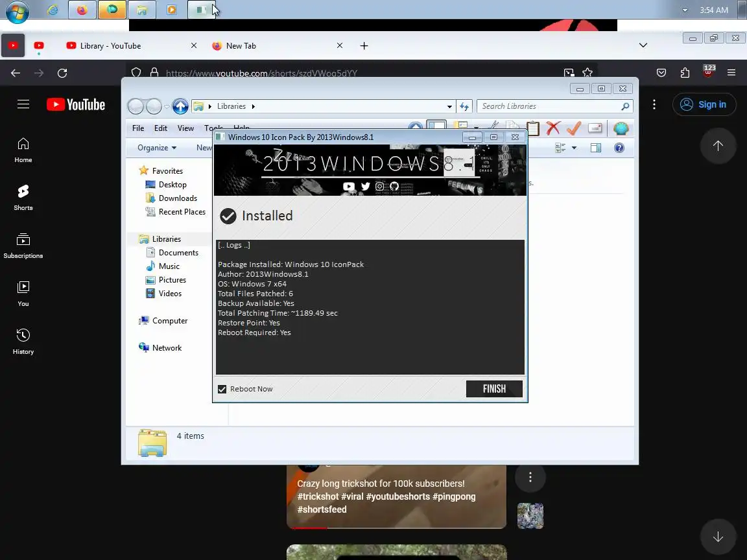The width and height of the screenshot is (747, 560).
Task: Open Home in YouTube sidebar
Action: point(23,150)
